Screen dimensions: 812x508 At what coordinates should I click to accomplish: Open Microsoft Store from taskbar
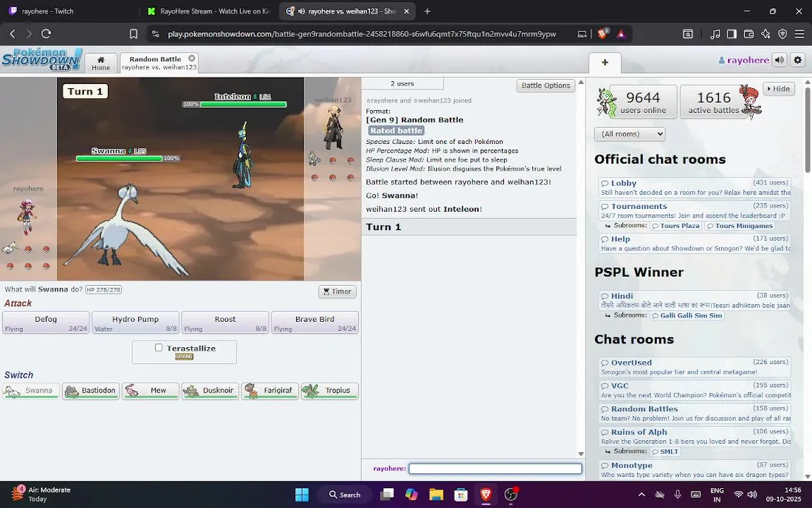tap(461, 495)
